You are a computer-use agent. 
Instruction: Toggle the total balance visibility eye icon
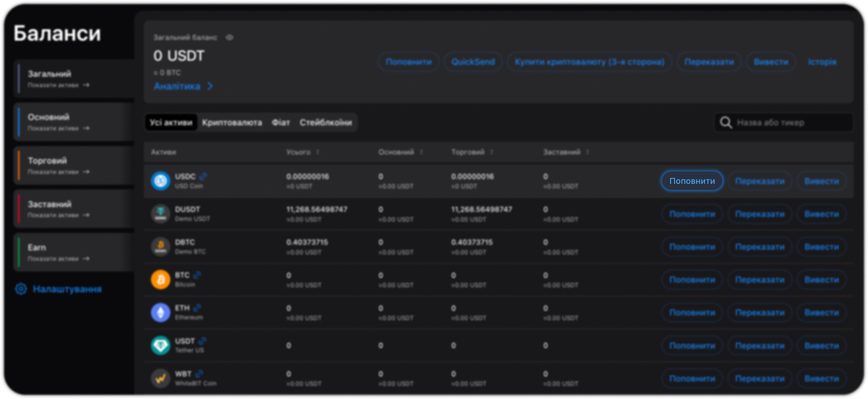click(229, 37)
